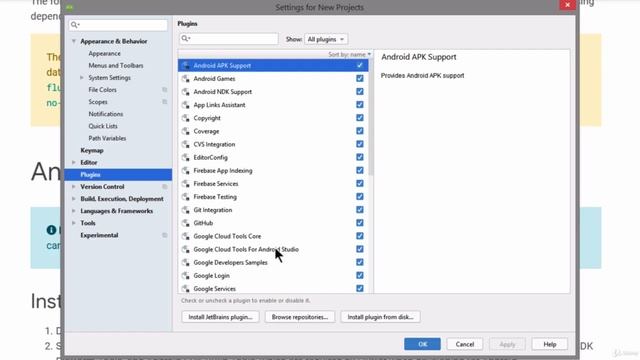Open the Notifications settings page
Image resolution: width=640 pixels, height=360 pixels.
(x=106, y=114)
